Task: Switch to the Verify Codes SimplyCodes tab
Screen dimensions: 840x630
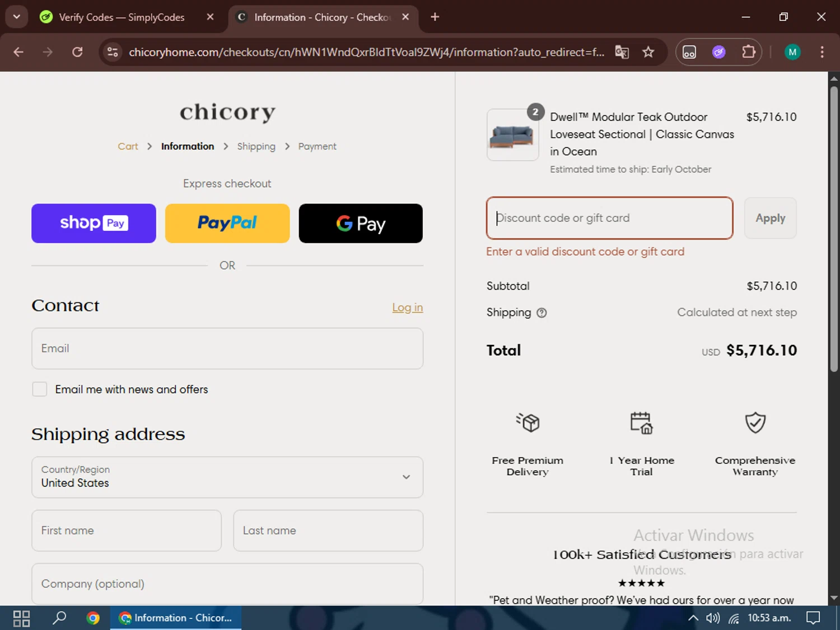Action: [x=122, y=17]
